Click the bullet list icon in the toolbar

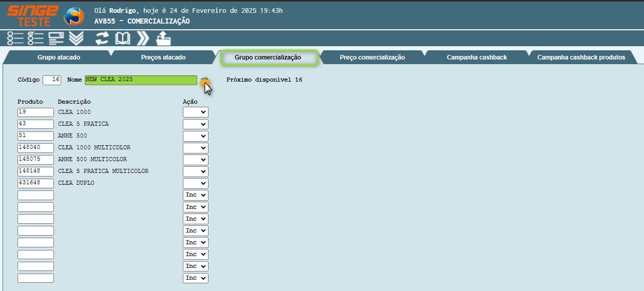pos(15,38)
